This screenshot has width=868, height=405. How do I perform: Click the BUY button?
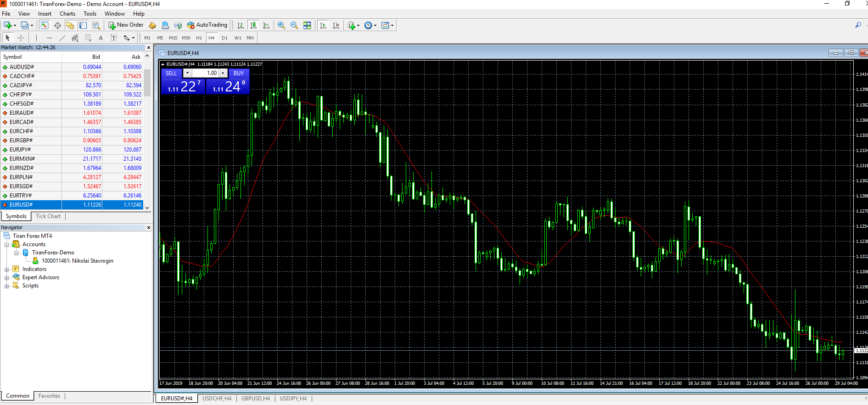[x=239, y=73]
